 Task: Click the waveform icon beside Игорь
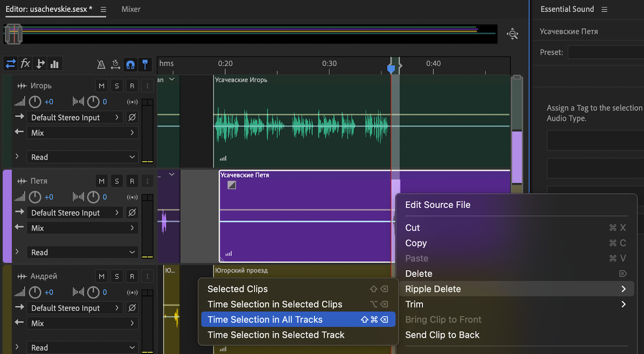pos(22,86)
